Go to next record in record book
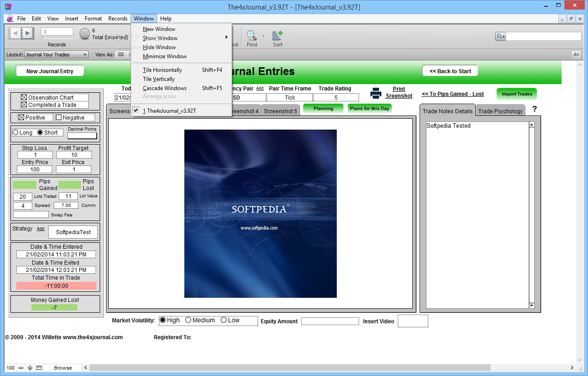This screenshot has width=588, height=376. [x=27, y=33]
